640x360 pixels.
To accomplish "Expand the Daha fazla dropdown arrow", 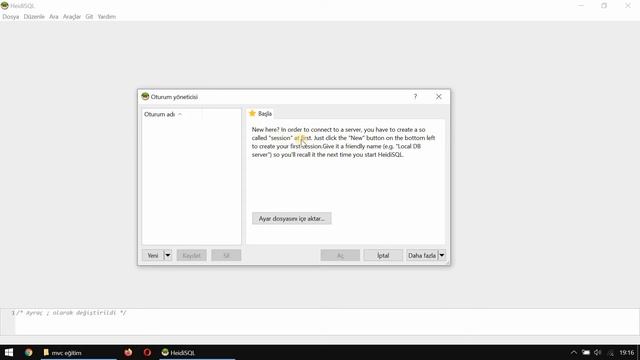I will pos(442,256).
